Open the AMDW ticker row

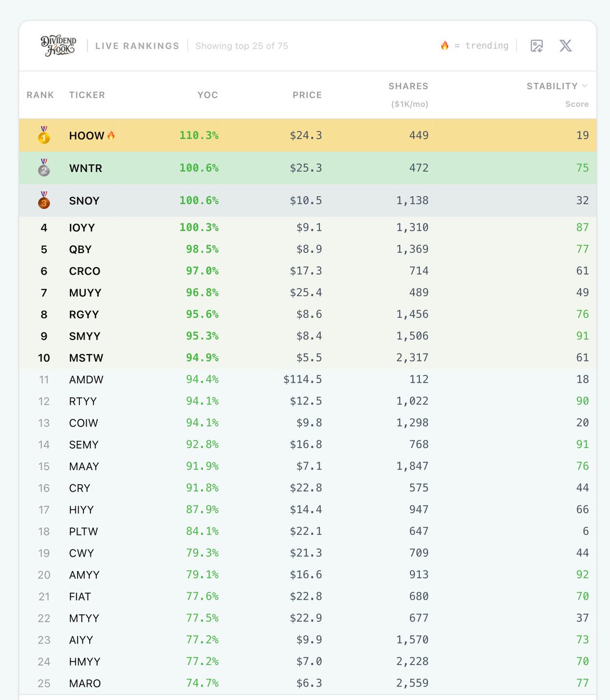point(307,379)
